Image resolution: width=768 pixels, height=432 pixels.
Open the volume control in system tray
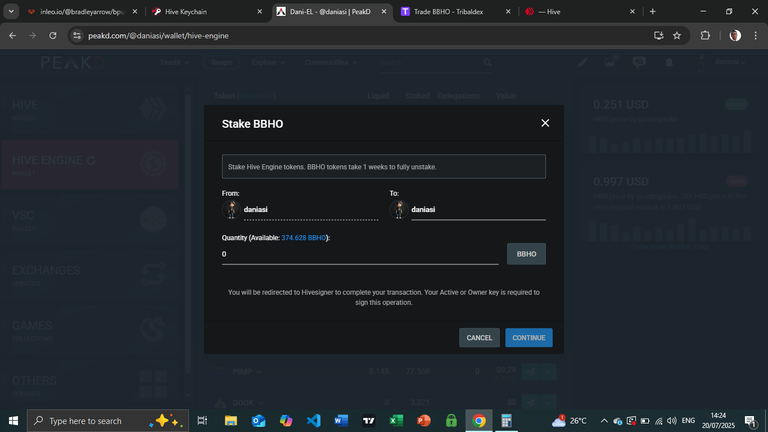[x=672, y=420]
